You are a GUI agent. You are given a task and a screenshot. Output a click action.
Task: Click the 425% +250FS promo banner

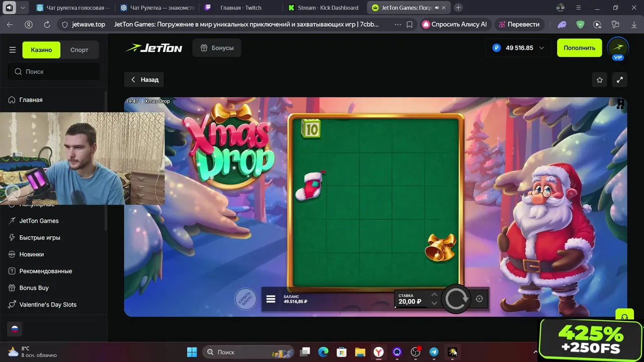coord(591,340)
